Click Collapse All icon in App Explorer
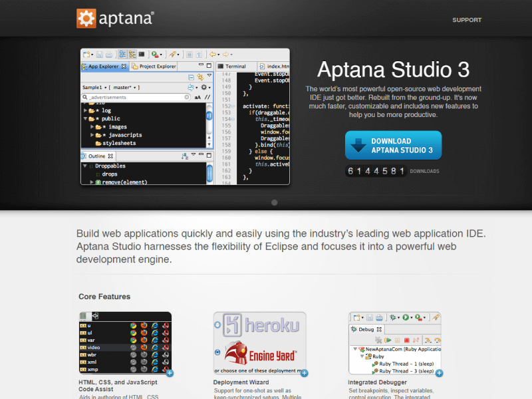Screen dimensions: 532x399 (191, 77)
